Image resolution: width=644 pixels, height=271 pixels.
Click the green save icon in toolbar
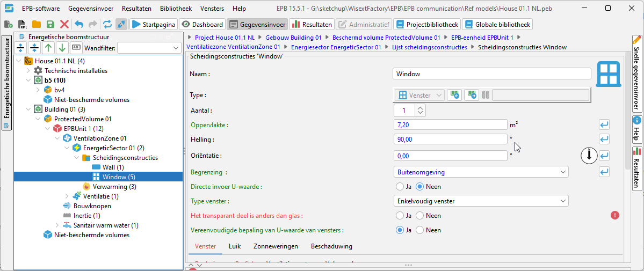(50, 24)
